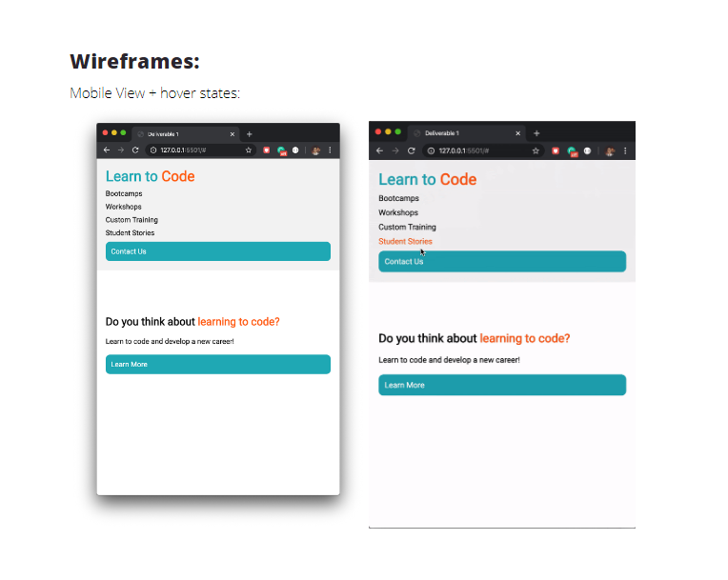Click yellow minimize dot in right browser window
The image size is (728, 580).
point(388,131)
